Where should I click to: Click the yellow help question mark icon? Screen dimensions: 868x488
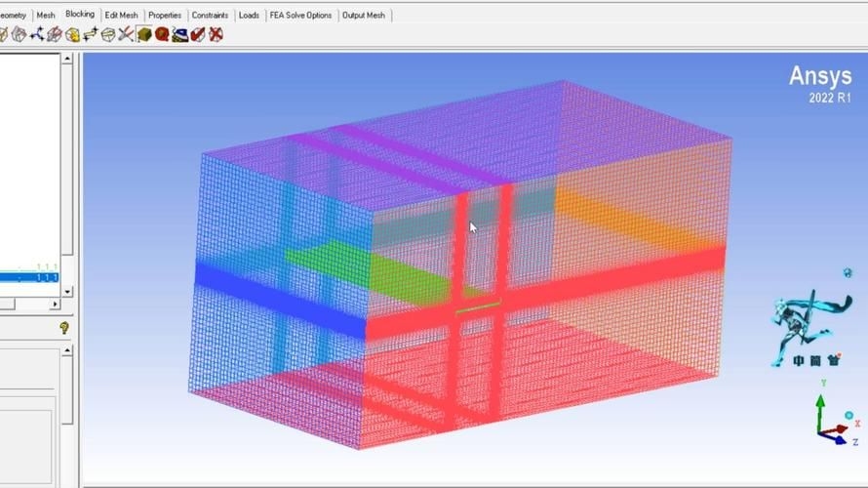pyautogui.click(x=64, y=329)
